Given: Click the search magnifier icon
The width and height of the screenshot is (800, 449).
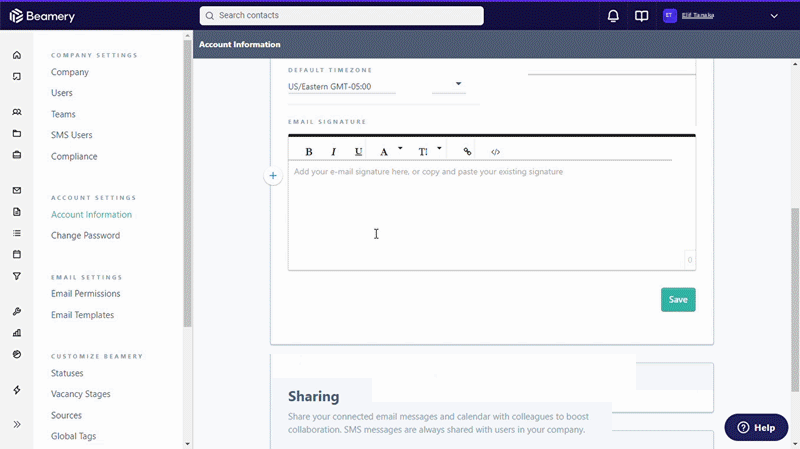Looking at the screenshot, I should [210, 16].
